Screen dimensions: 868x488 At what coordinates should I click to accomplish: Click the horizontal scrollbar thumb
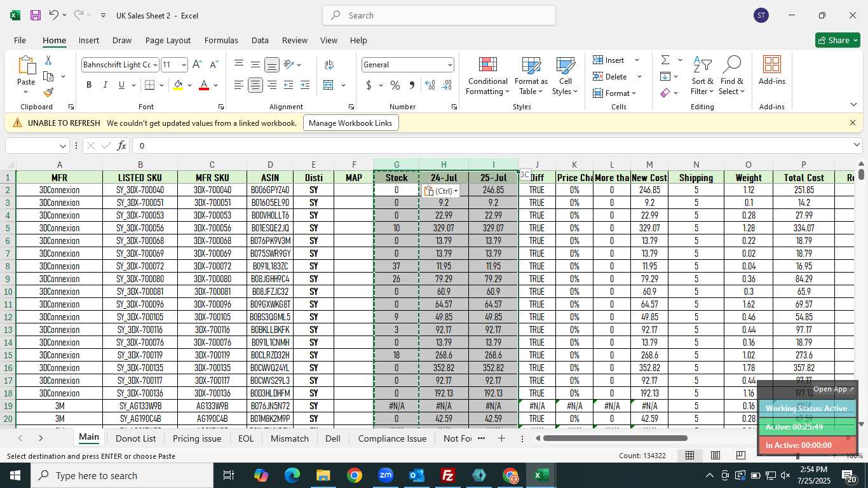click(x=615, y=438)
